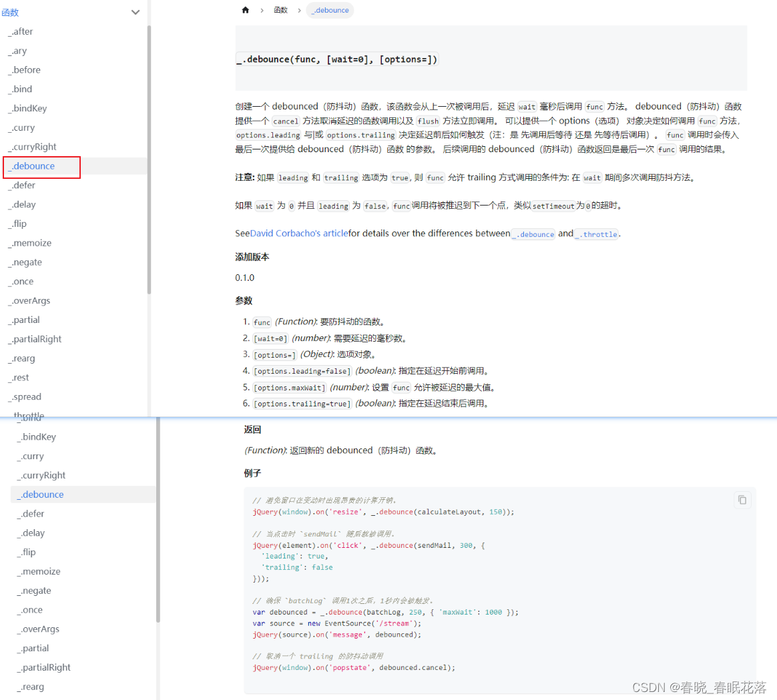This screenshot has width=777, height=700.
Task: Click the lower sidebar scrollbar
Action: [158, 520]
